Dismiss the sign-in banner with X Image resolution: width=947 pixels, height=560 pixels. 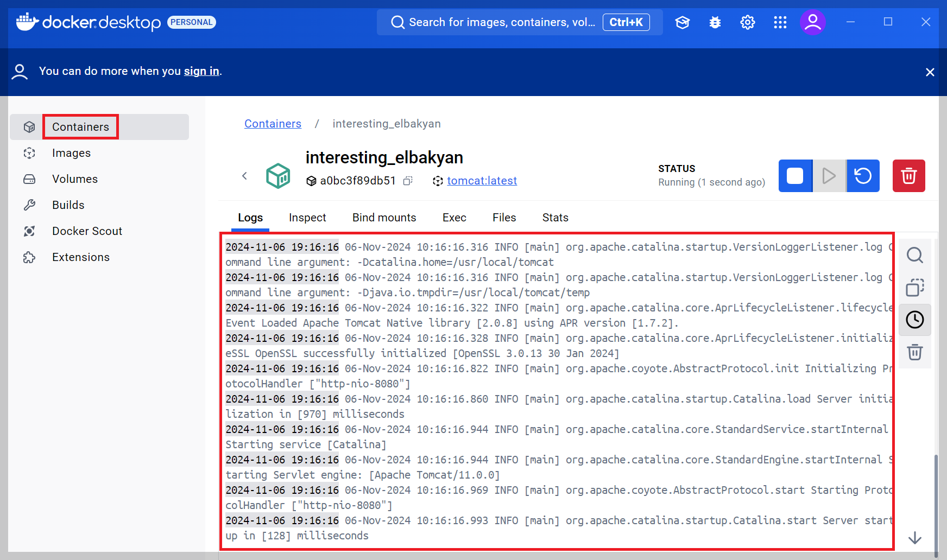pyautogui.click(x=930, y=72)
